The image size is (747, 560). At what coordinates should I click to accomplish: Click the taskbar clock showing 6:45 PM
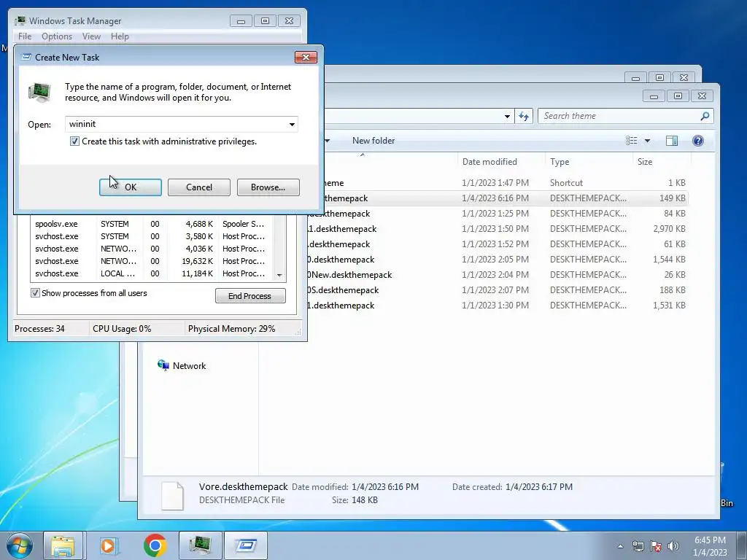point(710,546)
